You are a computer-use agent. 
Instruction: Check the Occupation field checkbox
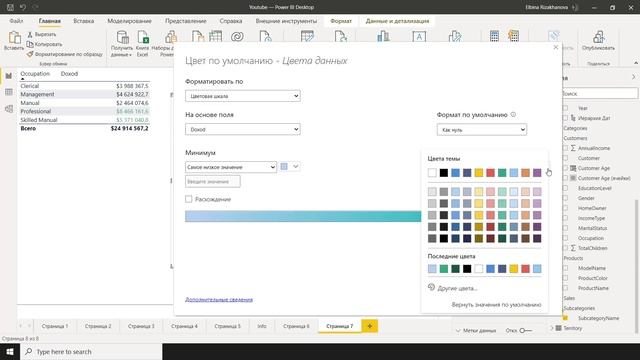565,238
